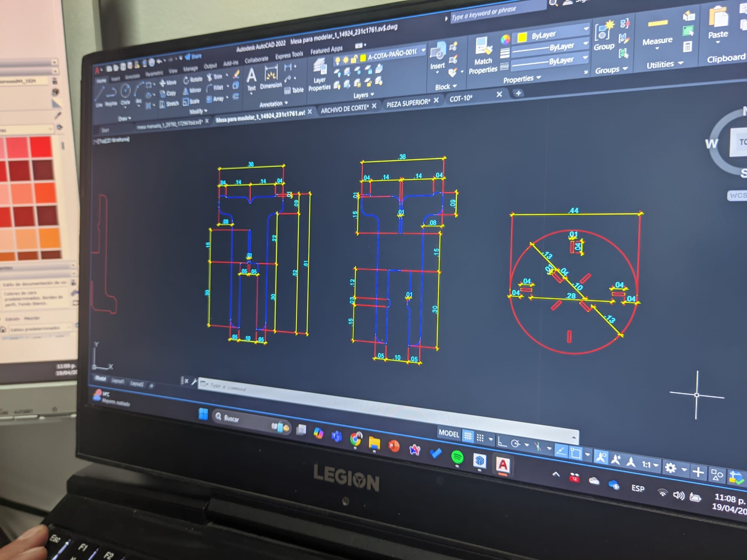Open the Collaborate ribbon tab

click(256, 60)
